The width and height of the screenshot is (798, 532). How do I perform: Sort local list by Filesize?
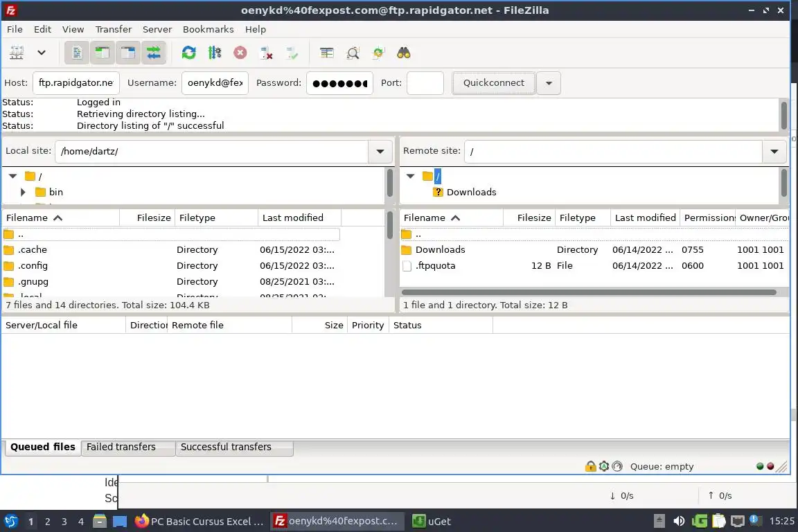(147, 218)
